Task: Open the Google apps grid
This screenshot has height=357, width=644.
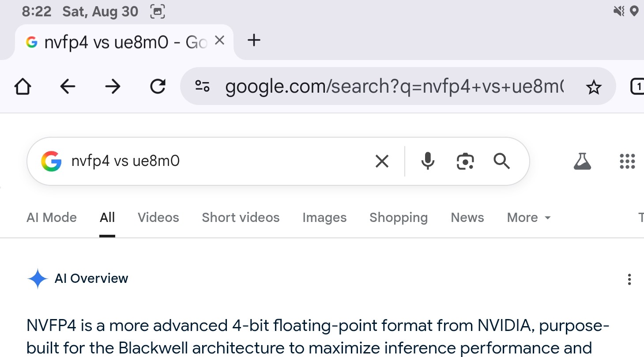Action: [x=627, y=161]
